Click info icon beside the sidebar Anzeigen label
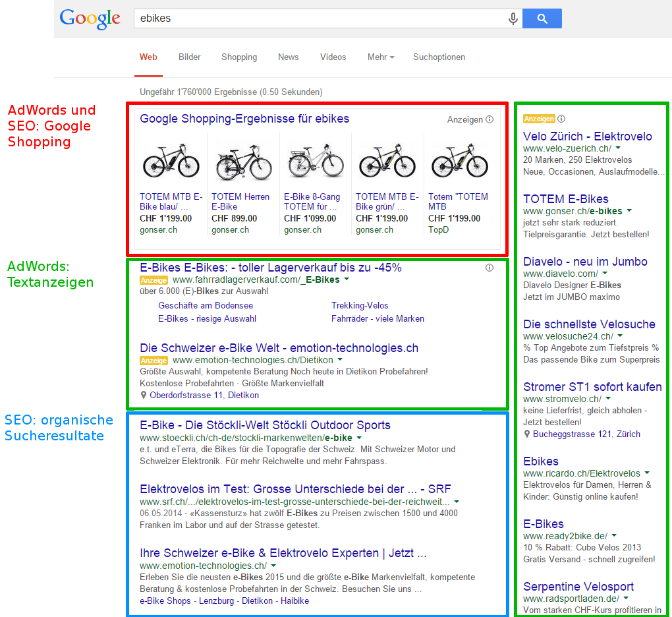 [561, 119]
